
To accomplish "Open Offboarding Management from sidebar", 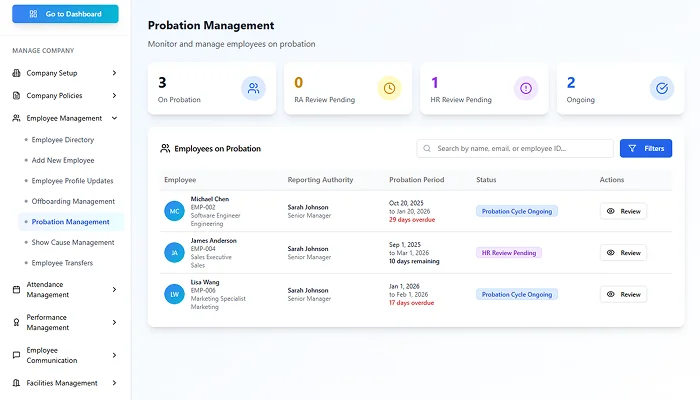I will (72, 201).
